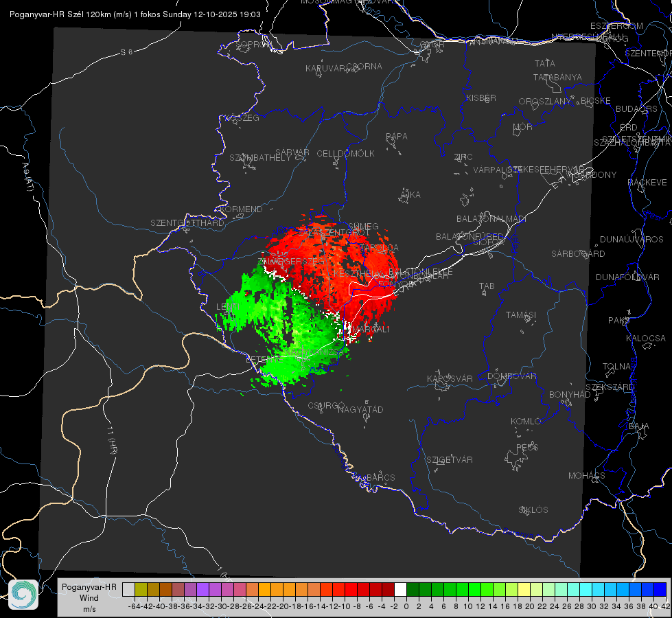Click the GÁRDONY city label
672x618 pixels.
point(596,175)
